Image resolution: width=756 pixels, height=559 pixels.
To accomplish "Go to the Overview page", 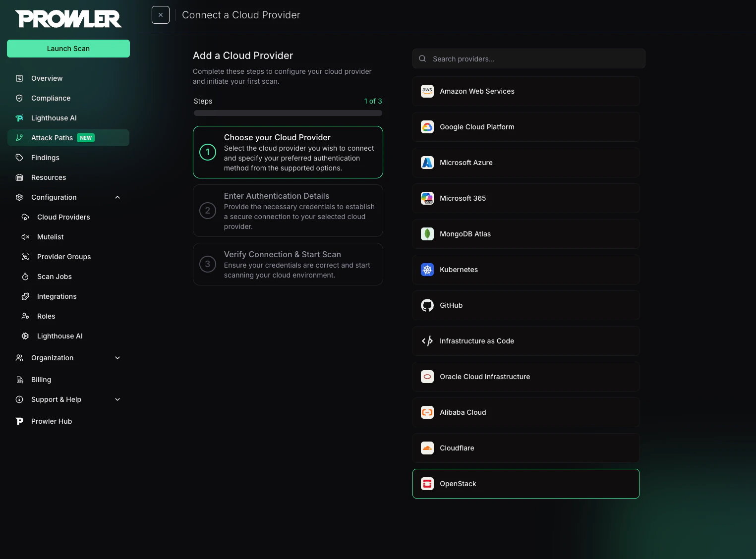I will coord(47,78).
